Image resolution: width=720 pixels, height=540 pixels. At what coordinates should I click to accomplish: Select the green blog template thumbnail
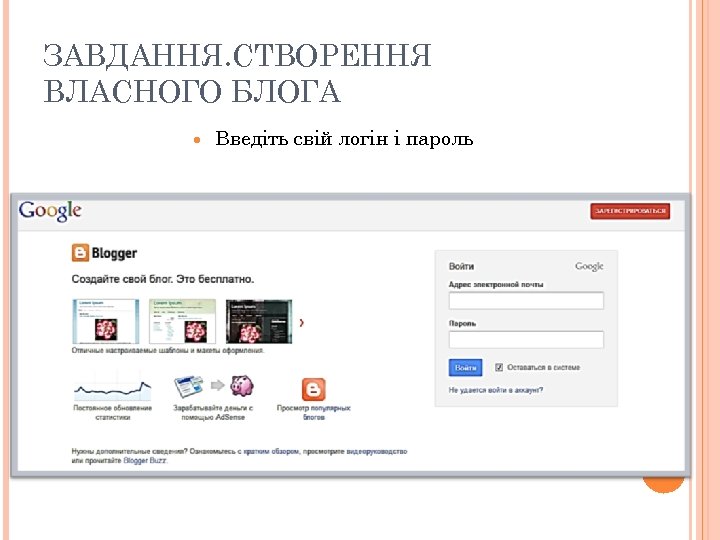[x=182, y=321]
